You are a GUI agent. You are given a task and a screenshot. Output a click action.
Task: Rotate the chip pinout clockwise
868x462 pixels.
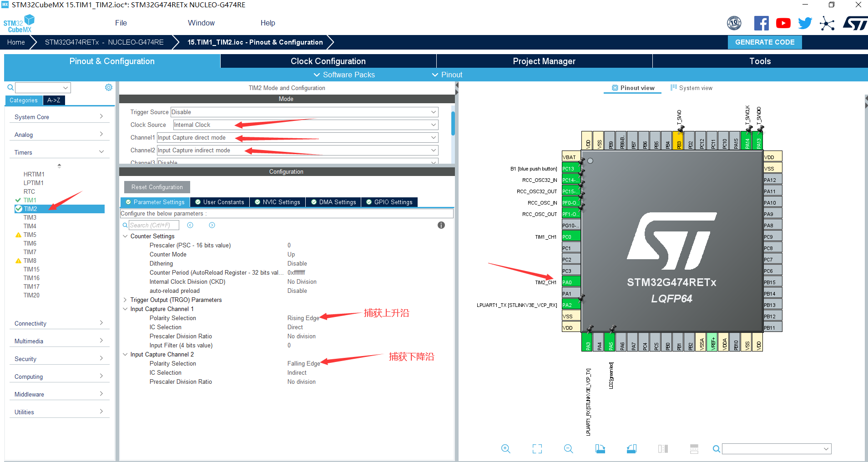[x=601, y=449]
